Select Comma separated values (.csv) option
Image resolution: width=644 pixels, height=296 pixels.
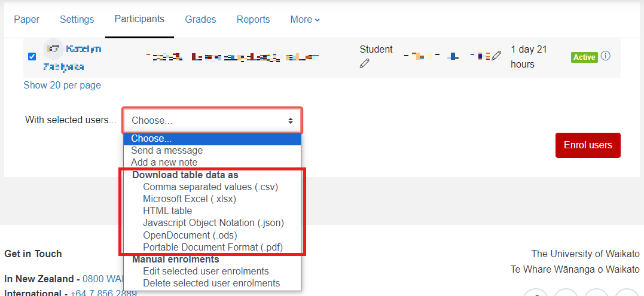(210, 187)
